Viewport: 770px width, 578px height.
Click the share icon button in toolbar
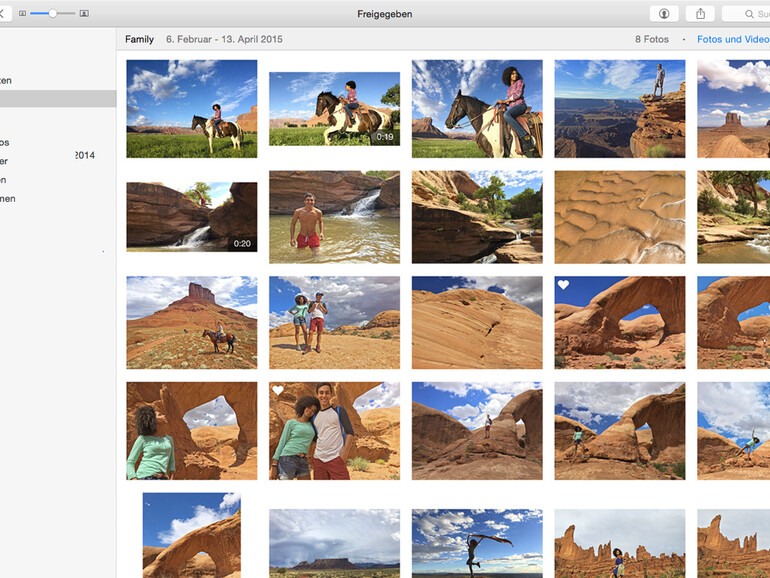click(700, 14)
